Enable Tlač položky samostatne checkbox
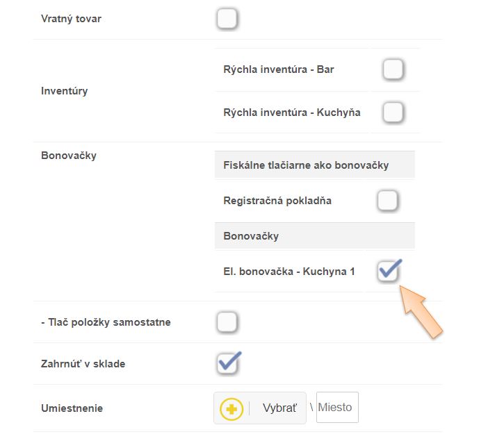504x441 pixels. tap(227, 322)
